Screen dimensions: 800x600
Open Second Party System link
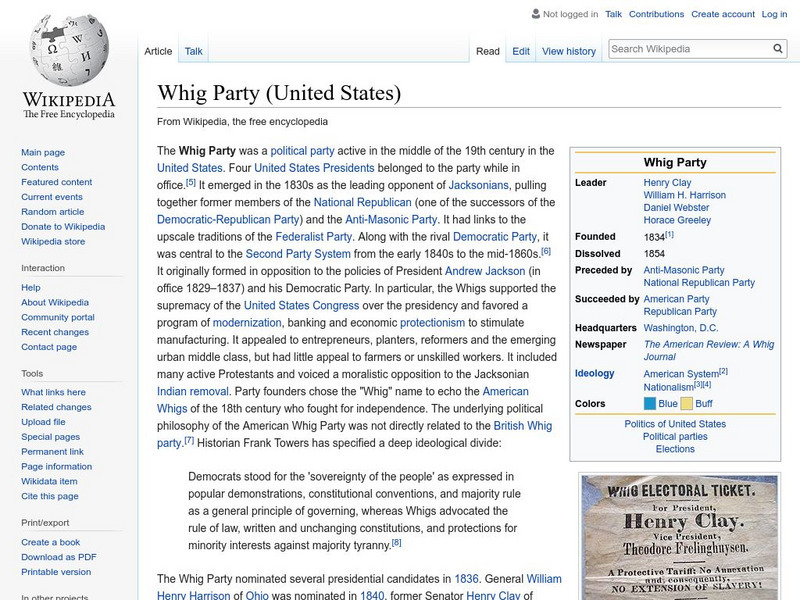pos(298,254)
